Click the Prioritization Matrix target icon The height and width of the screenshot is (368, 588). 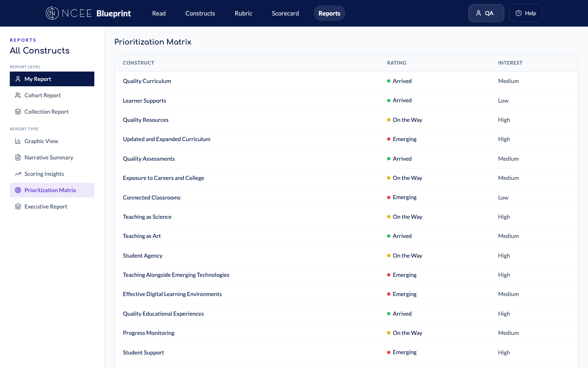tap(18, 190)
